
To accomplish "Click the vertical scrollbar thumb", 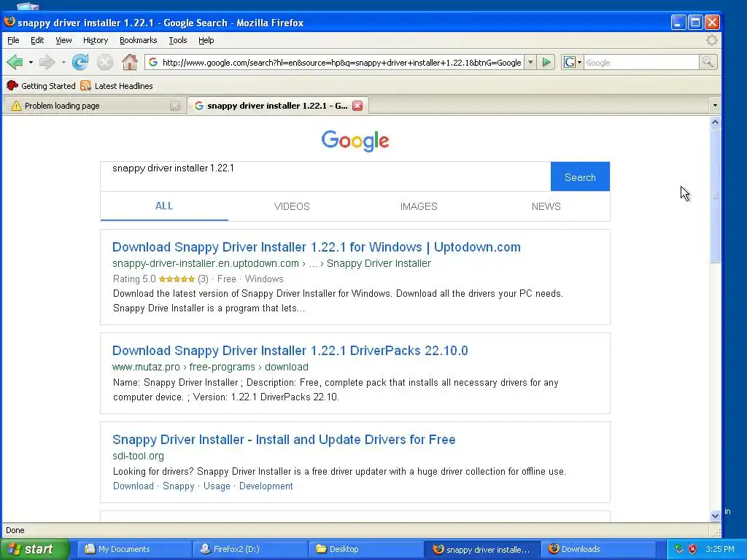I will pos(715,195).
